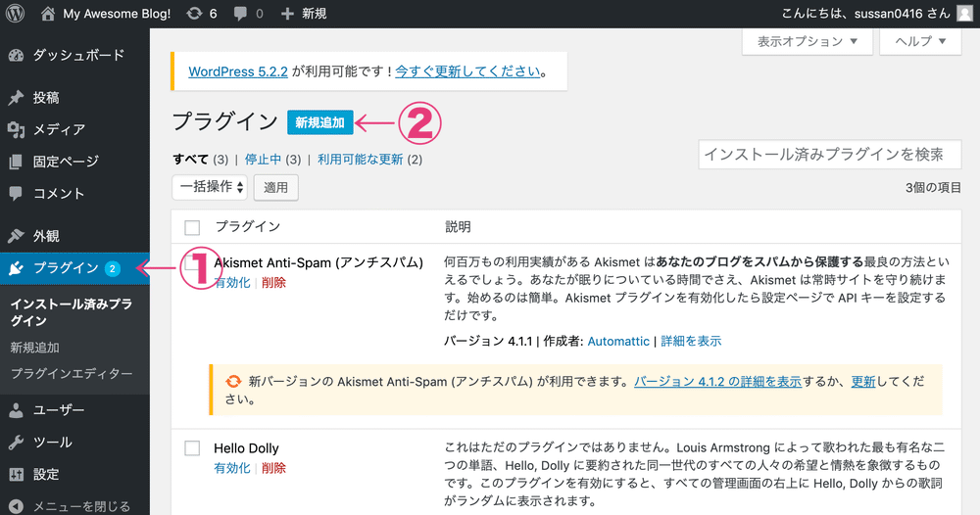Sort by プラグイン column header

248,226
